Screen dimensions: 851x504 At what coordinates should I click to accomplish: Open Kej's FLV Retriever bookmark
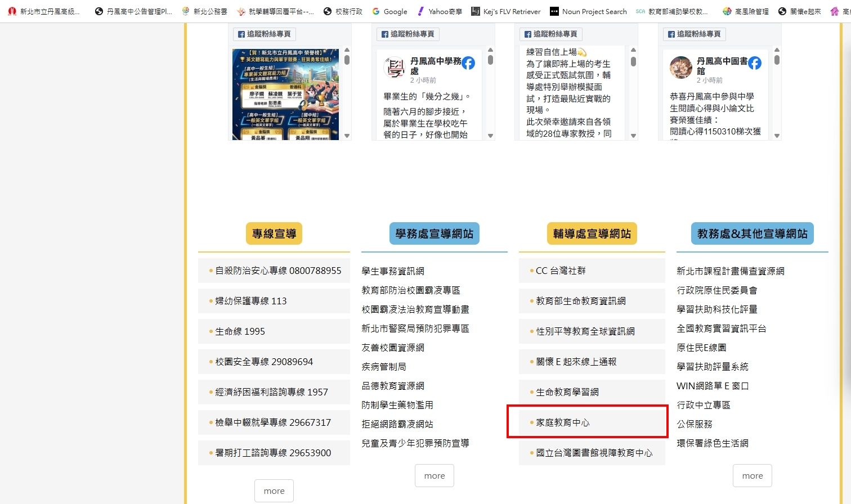pos(506,11)
